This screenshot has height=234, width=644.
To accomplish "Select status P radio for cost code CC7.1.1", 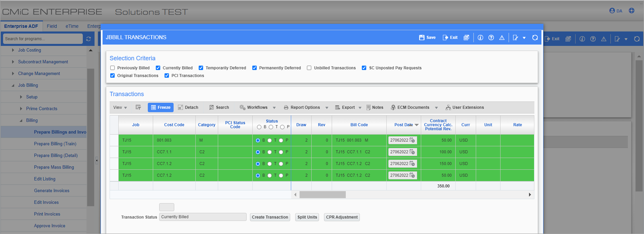I will (281, 152).
